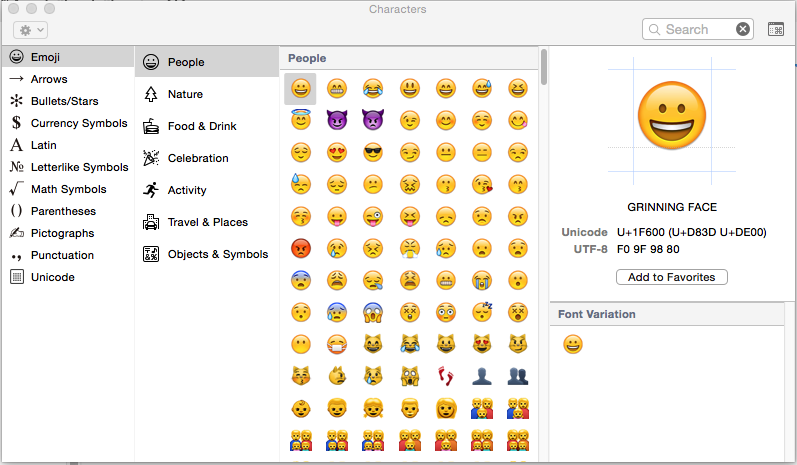797x465 pixels.
Task: Select the angry purple devil emoji
Action: (x=373, y=120)
